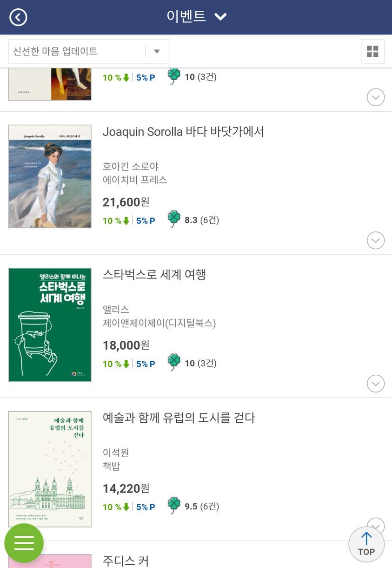This screenshot has height=568, width=392.
Task: Click clover icon on the topmost partial item
Action: click(x=174, y=76)
